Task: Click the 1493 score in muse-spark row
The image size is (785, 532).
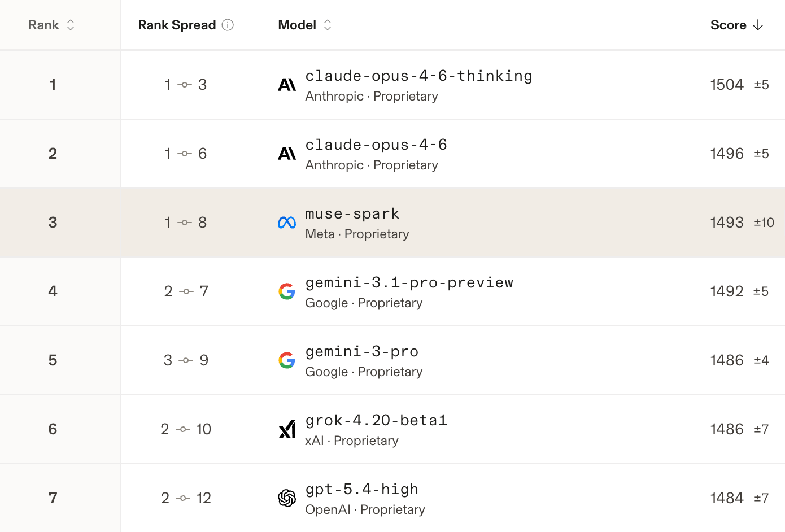Action: pos(727,223)
